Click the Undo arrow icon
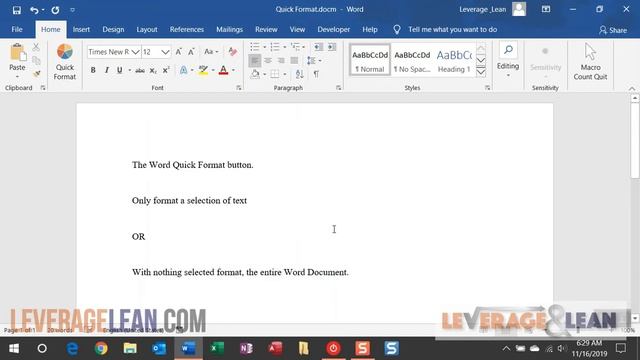 (x=34, y=10)
